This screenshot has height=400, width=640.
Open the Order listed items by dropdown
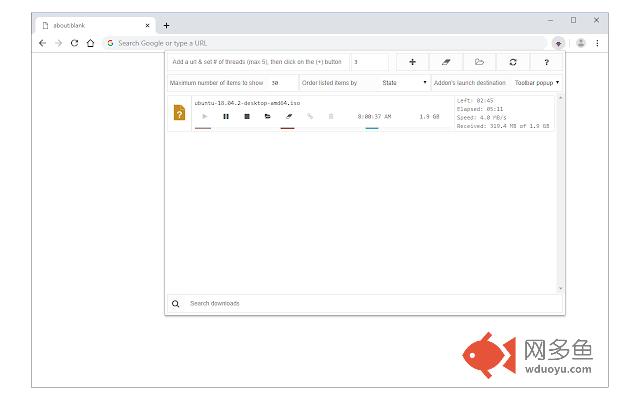tap(404, 82)
